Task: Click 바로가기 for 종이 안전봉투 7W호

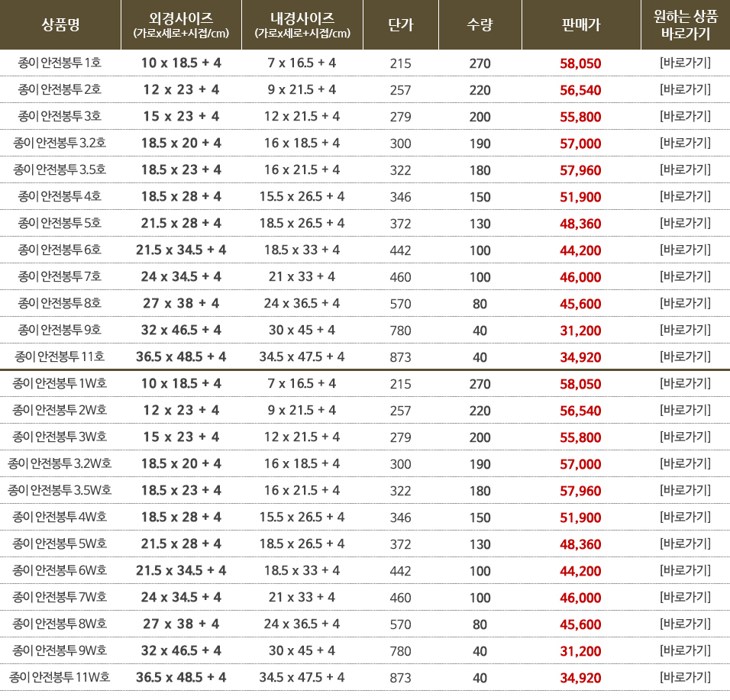Action: (685, 598)
